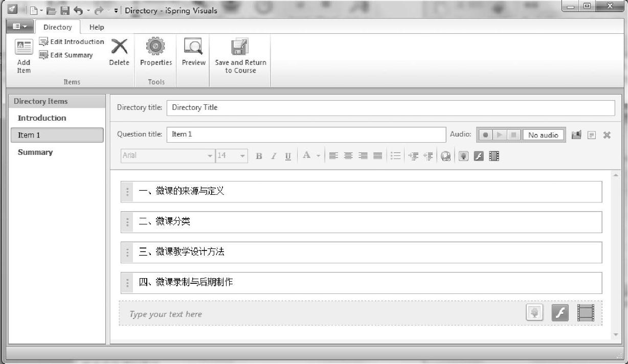The height and width of the screenshot is (364, 628).
Task: Click filmstrip icon in Type your text row
Action: pos(586,313)
